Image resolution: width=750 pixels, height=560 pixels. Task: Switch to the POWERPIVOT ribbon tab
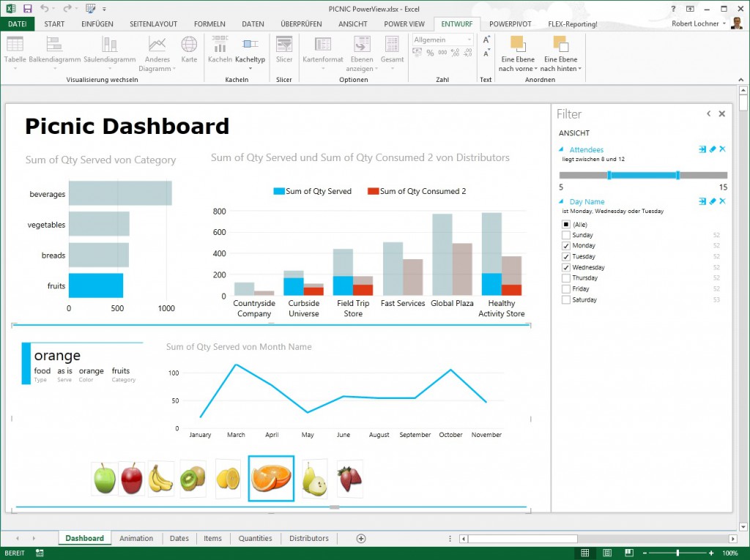510,23
